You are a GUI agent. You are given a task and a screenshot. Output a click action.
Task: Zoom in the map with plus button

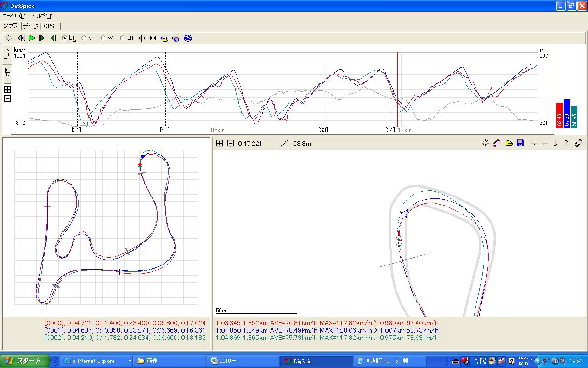click(220, 143)
